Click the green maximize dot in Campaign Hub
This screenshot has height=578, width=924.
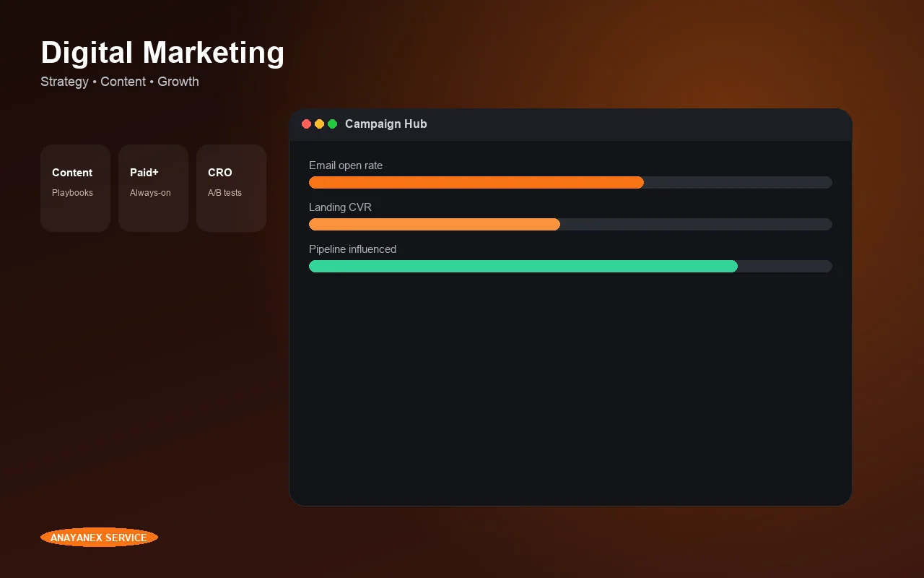(x=333, y=124)
